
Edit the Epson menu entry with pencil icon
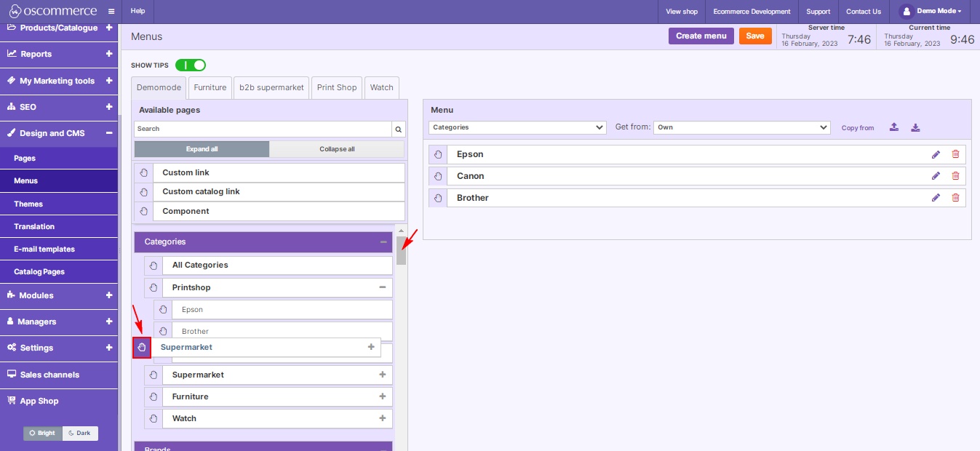point(936,153)
